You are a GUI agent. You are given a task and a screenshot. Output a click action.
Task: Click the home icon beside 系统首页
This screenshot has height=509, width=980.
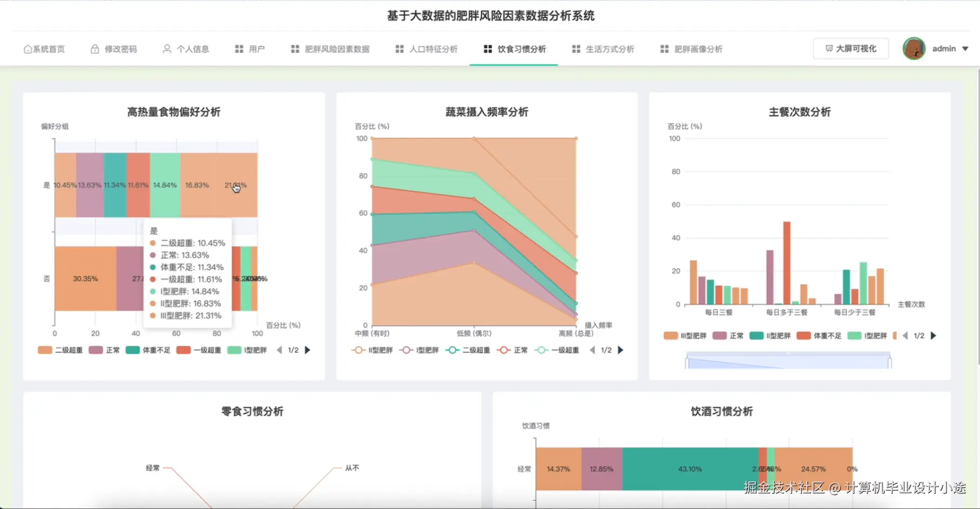(28, 49)
